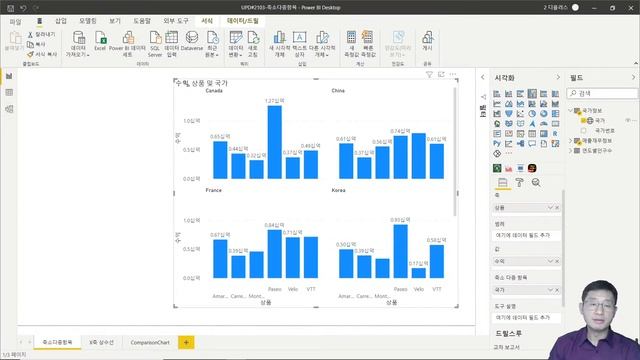This screenshot has height=360, width=640.
Task: Open the Analytics magnifier pane tab
Action: [x=536, y=182]
